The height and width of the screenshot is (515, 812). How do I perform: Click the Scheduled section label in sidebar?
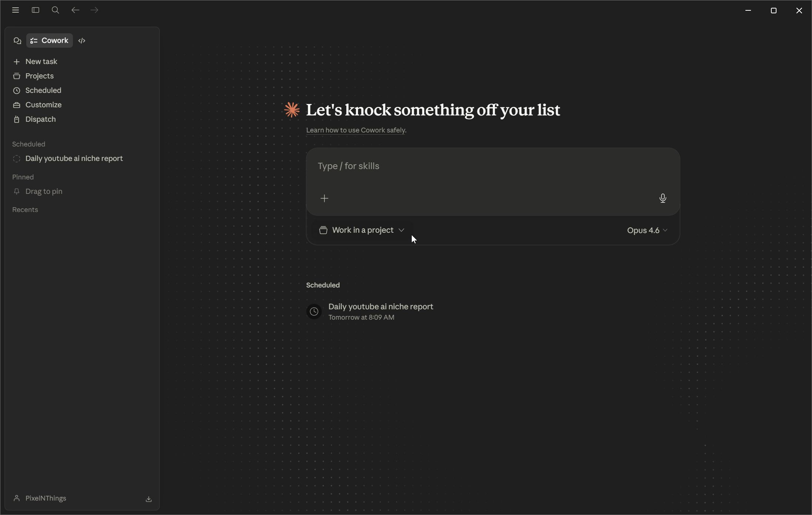click(x=29, y=144)
